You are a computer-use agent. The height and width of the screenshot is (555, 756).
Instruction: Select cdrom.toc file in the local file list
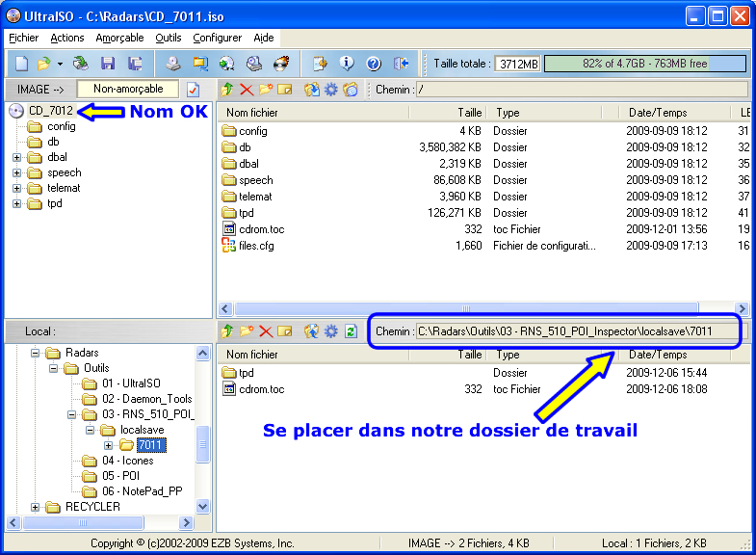pyautogui.click(x=262, y=389)
